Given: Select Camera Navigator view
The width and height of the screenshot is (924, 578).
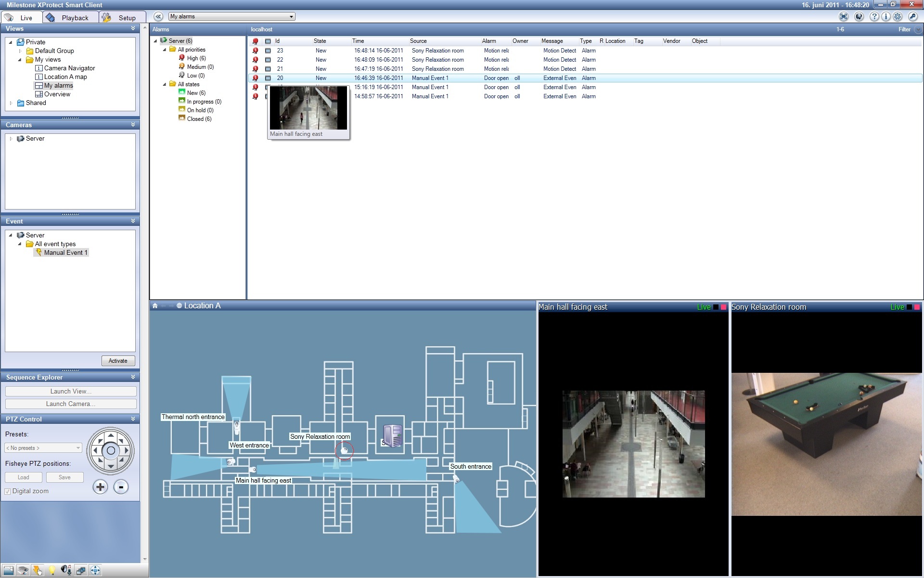Looking at the screenshot, I should tap(69, 68).
